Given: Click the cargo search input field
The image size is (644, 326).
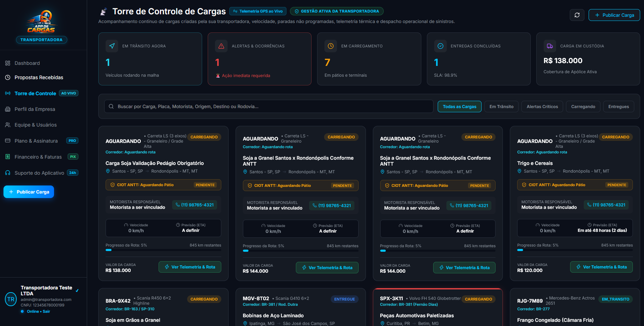Looking at the screenshot, I should point(269,107).
